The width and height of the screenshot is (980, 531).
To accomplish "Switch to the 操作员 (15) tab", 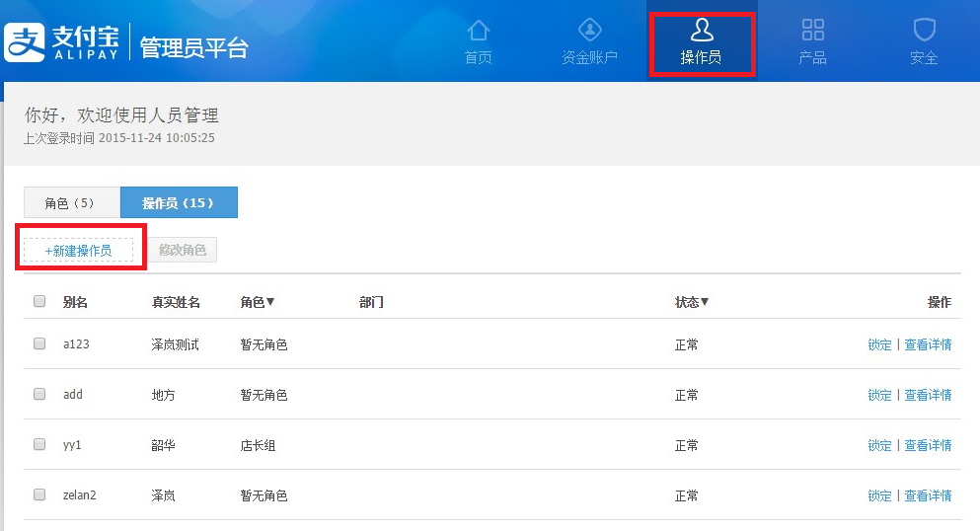I will pos(179,202).
